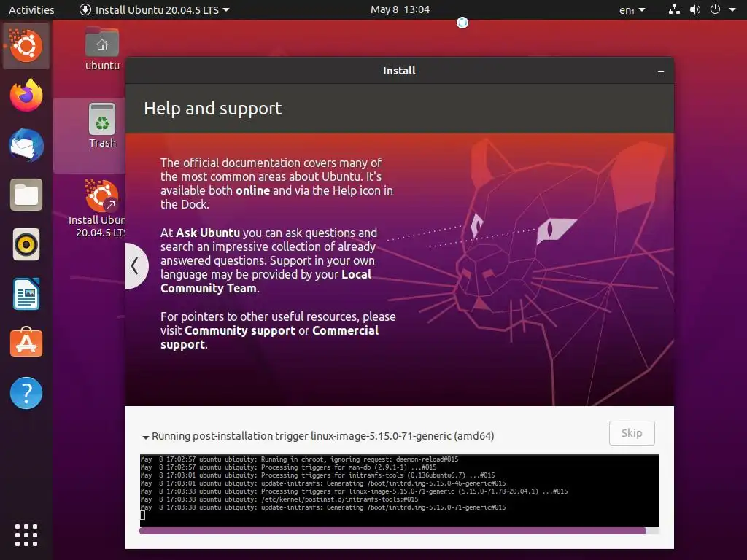
Task: Collapse the installation log details expander
Action: pos(146,437)
